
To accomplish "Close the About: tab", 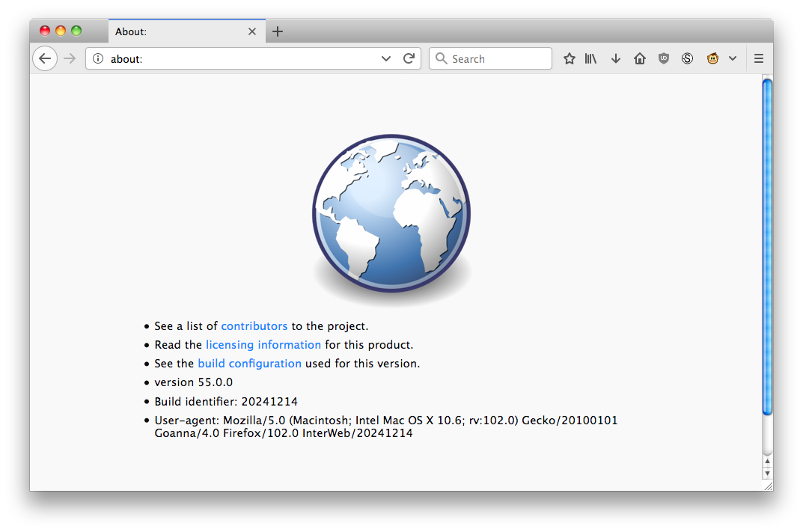I will (252, 31).
